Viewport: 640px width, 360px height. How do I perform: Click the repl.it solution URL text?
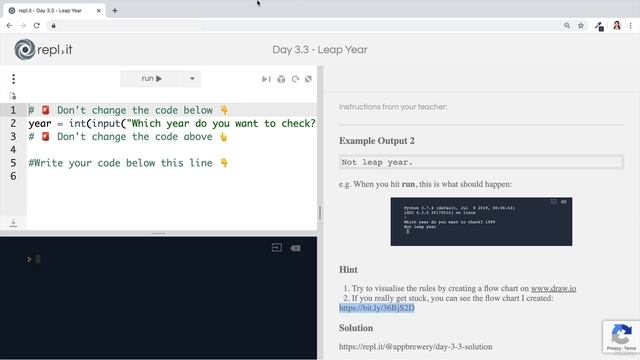click(x=416, y=347)
